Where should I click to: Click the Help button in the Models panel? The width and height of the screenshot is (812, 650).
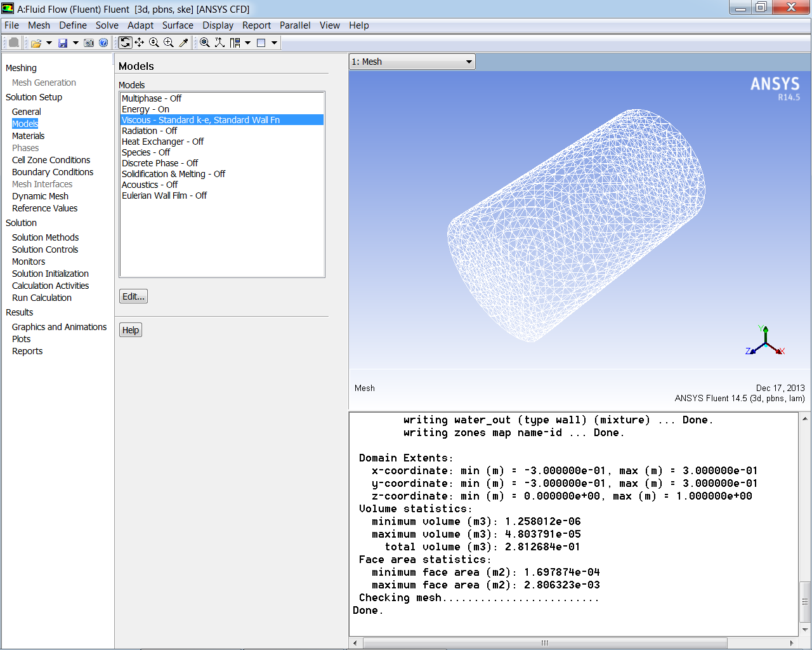(131, 330)
